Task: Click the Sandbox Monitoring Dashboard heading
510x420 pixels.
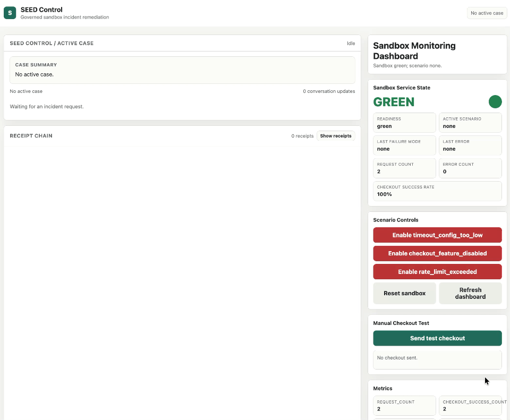Action: tap(414, 51)
